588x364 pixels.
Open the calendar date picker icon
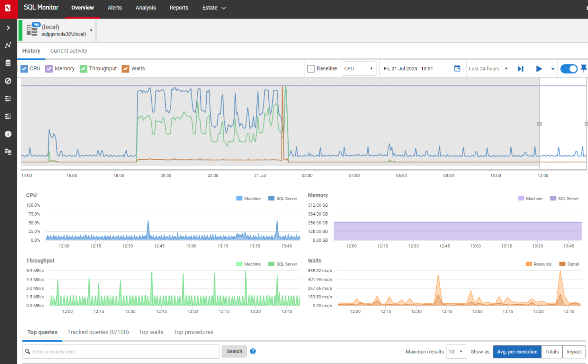click(457, 68)
